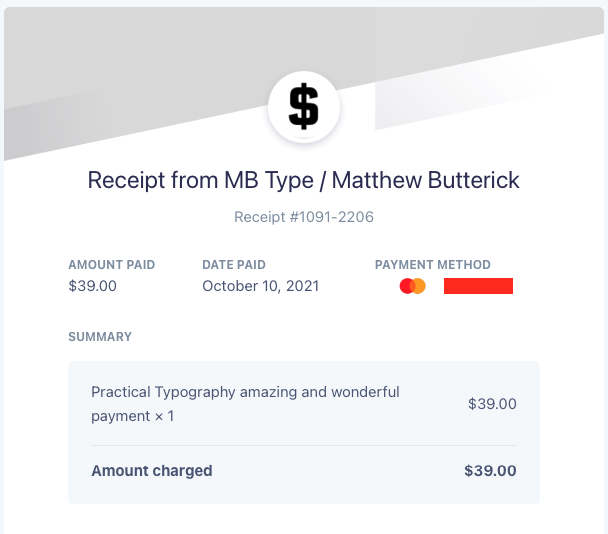
Task: Click the line item price $39.00
Action: (492, 404)
